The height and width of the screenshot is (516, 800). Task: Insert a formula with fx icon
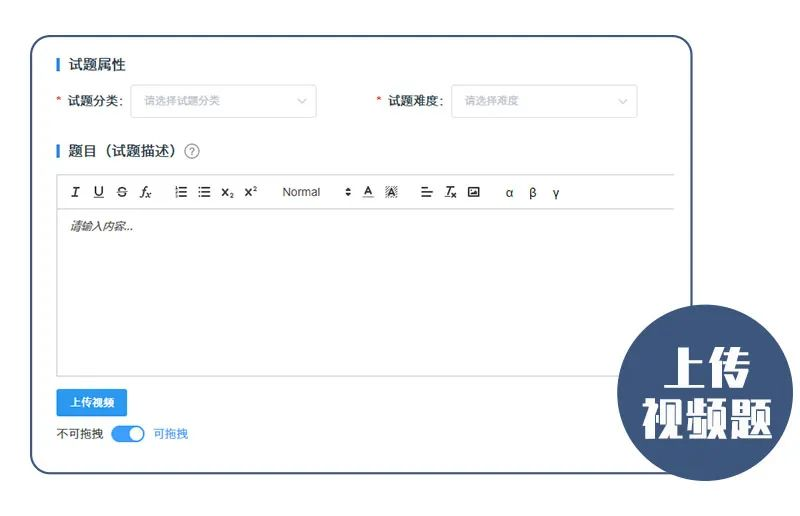coord(146,192)
